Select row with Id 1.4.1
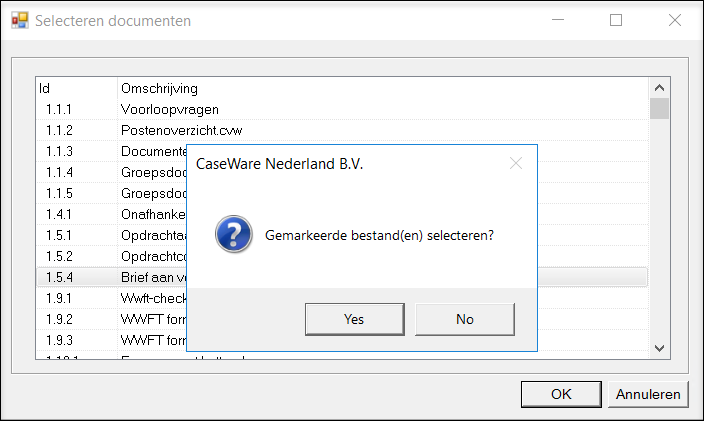The height and width of the screenshot is (421, 704). (x=111, y=214)
